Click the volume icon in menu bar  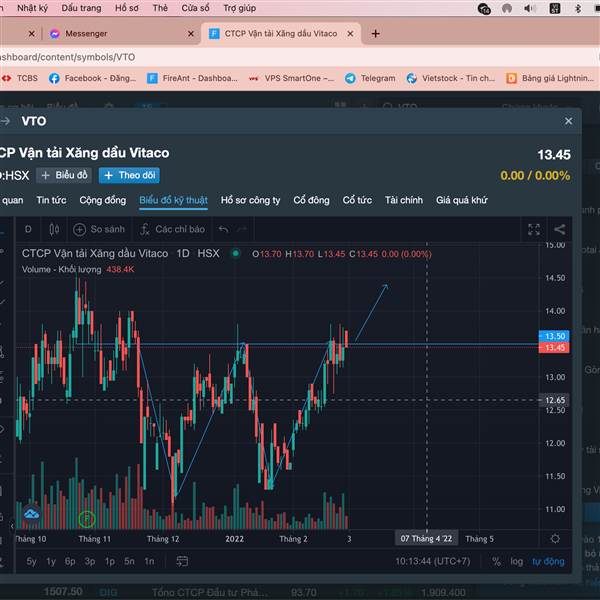(530, 8)
